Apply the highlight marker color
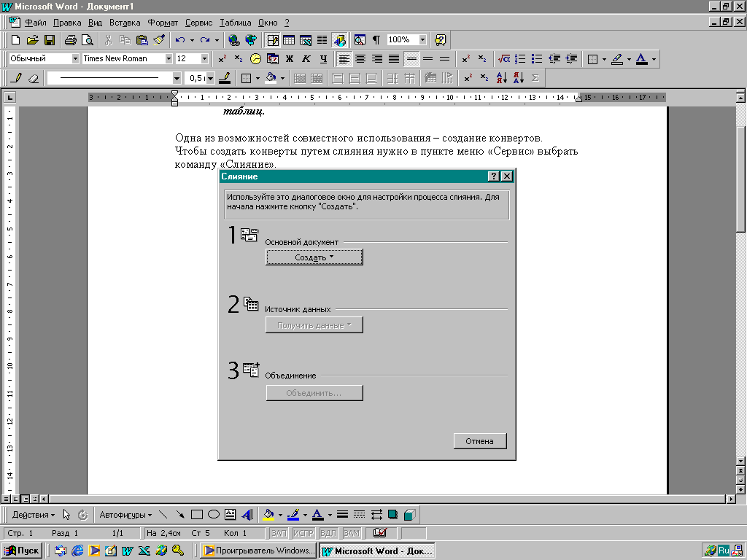 617,58
